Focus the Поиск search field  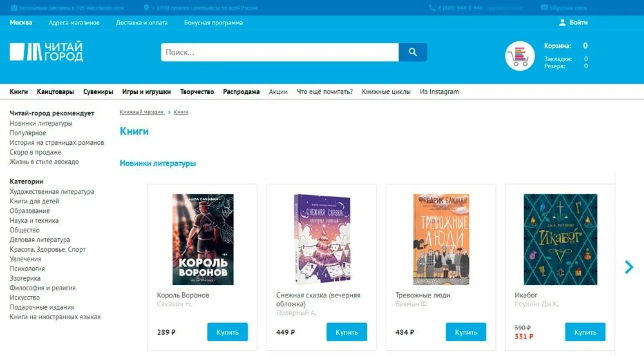(x=279, y=52)
